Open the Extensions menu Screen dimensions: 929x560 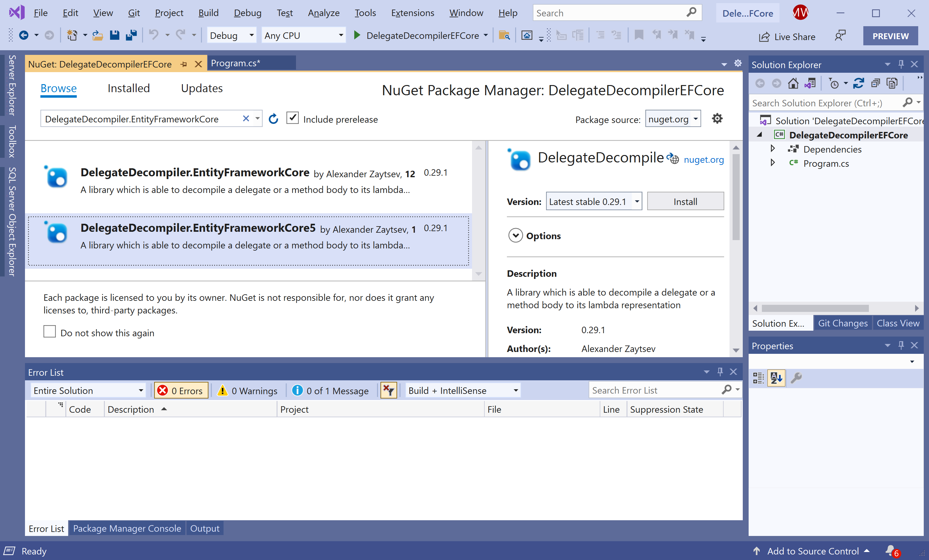413,13
